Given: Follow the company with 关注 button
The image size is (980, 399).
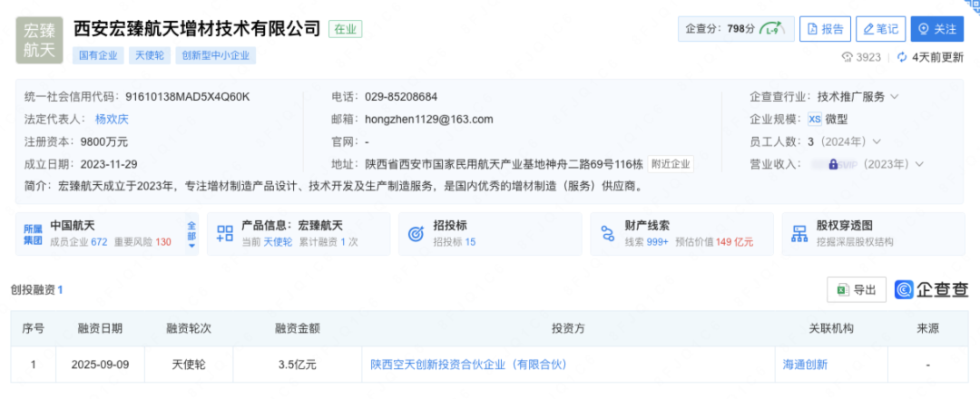Looking at the screenshot, I should click(936, 29).
